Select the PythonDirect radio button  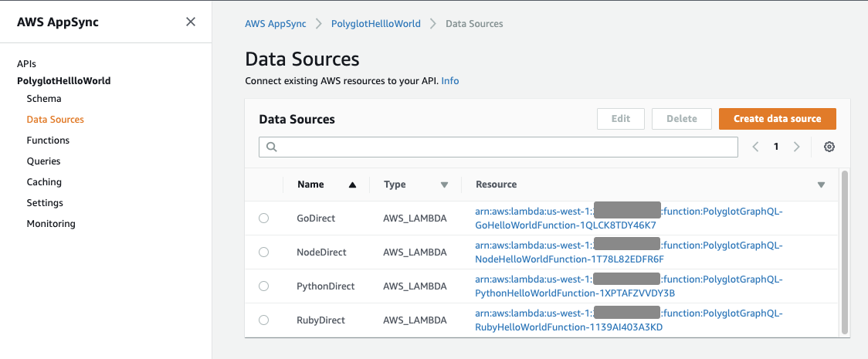(263, 286)
